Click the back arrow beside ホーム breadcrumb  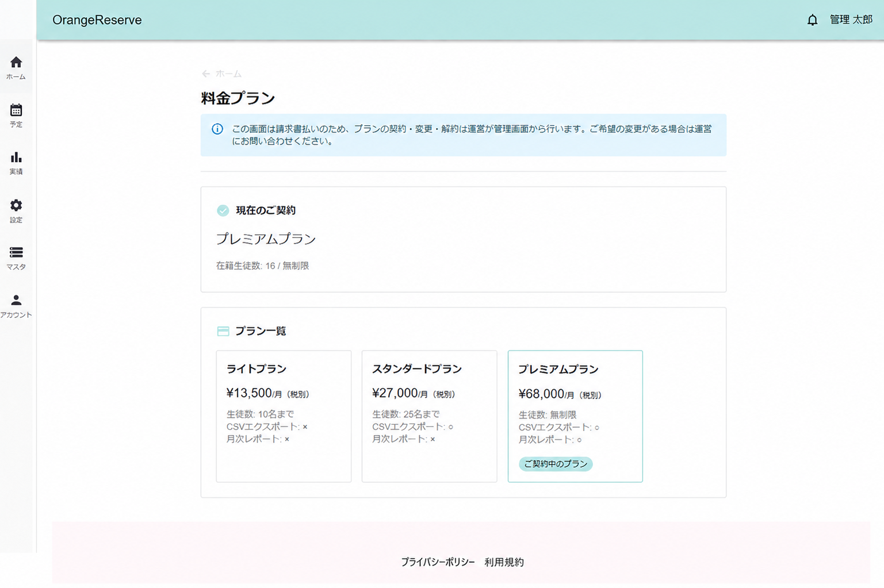pyautogui.click(x=206, y=74)
